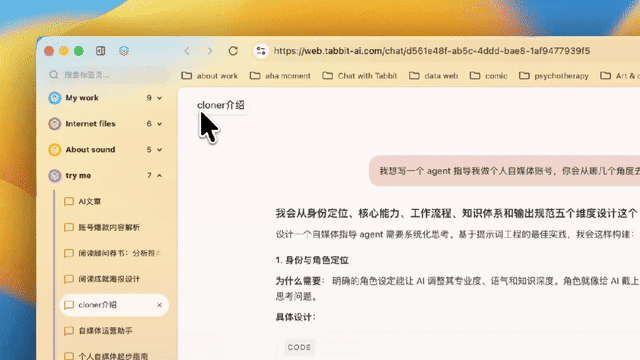Close the cloner介绍 tab

159,305
